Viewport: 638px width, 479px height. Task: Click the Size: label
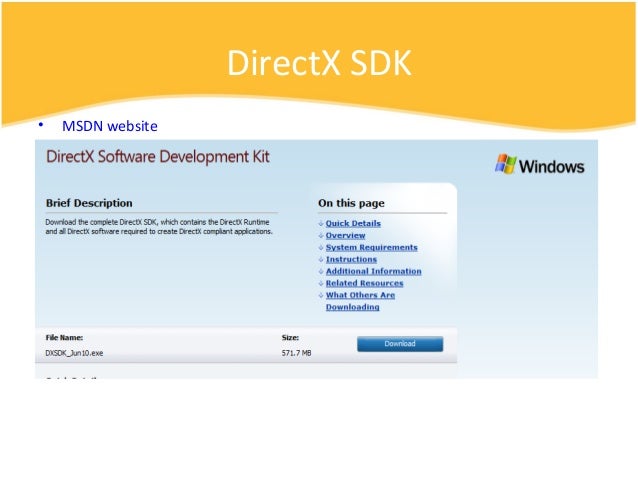click(x=290, y=338)
